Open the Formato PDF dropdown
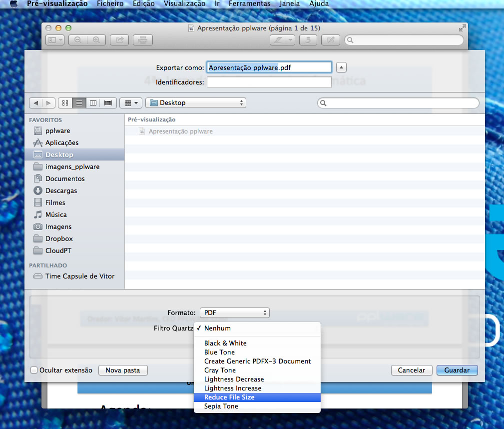The width and height of the screenshot is (504, 429). pos(234,313)
